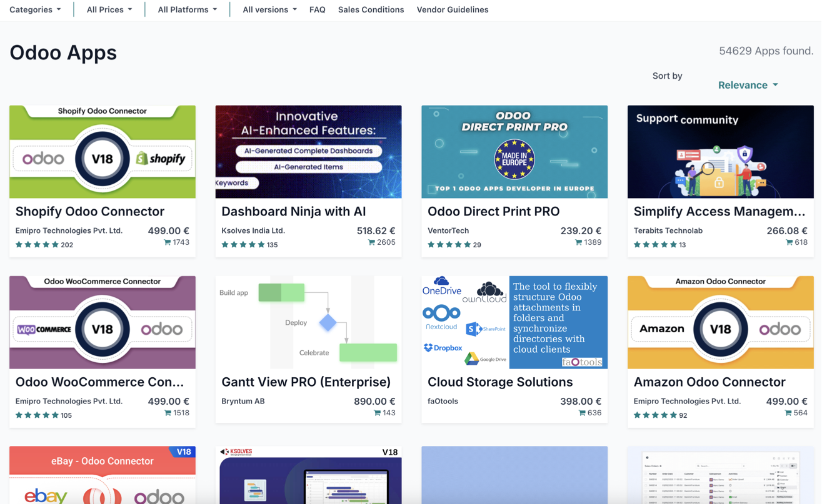This screenshot has height=504, width=822.
Task: Click the star rating with 29 reviews
Action: (x=449, y=245)
